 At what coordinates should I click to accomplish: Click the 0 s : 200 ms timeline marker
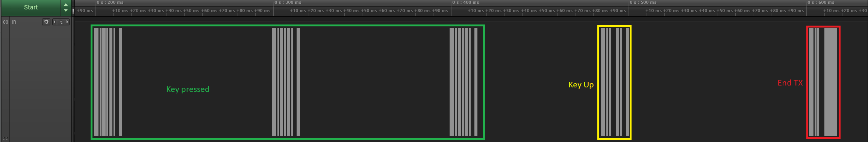pyautogui.click(x=110, y=2)
